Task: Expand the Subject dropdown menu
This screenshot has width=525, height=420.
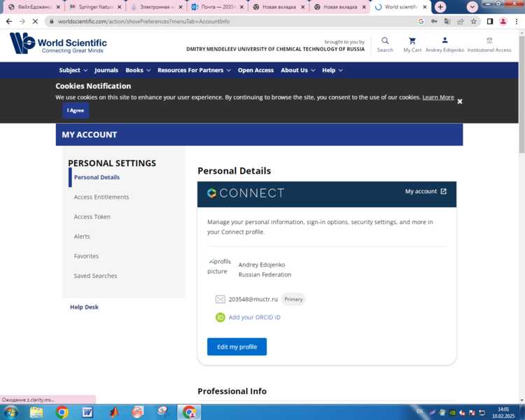Action: pos(73,70)
